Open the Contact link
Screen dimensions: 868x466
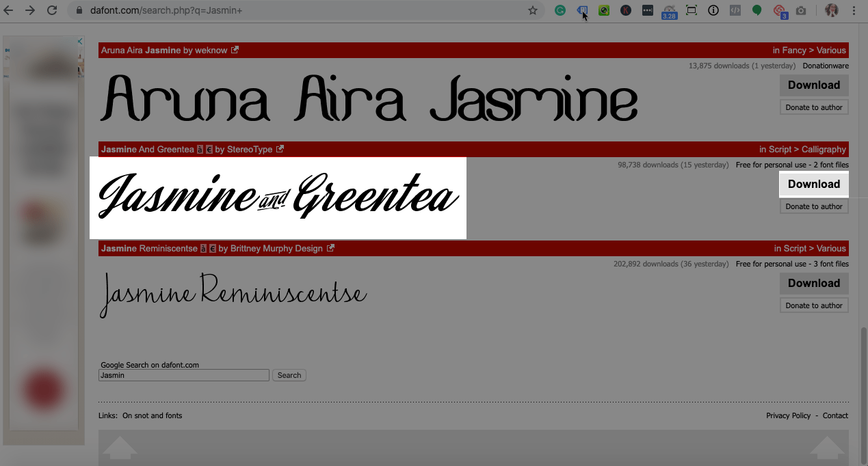pyautogui.click(x=835, y=415)
